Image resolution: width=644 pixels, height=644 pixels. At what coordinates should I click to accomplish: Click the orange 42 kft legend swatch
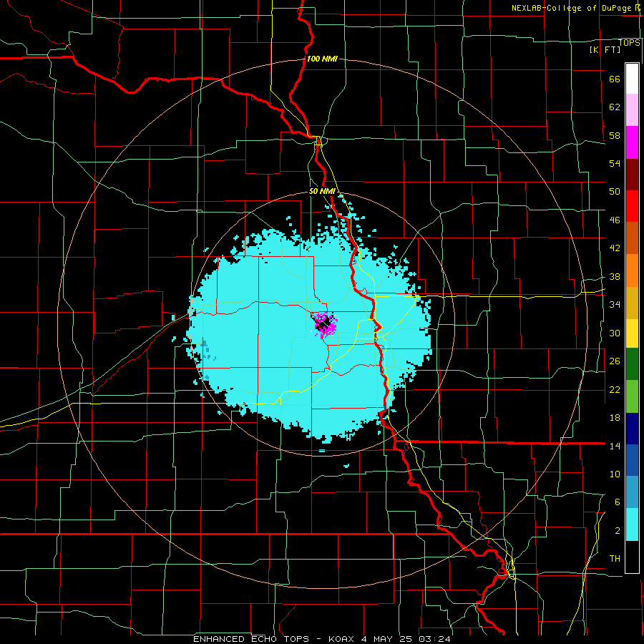[x=632, y=270]
